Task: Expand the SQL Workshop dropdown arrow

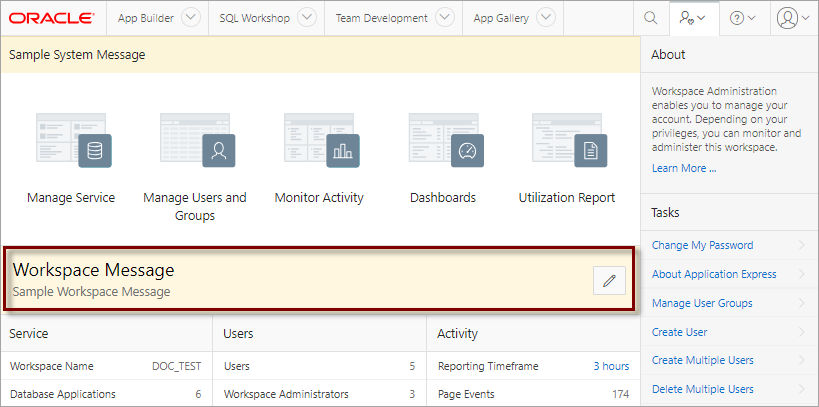Action: pos(307,18)
